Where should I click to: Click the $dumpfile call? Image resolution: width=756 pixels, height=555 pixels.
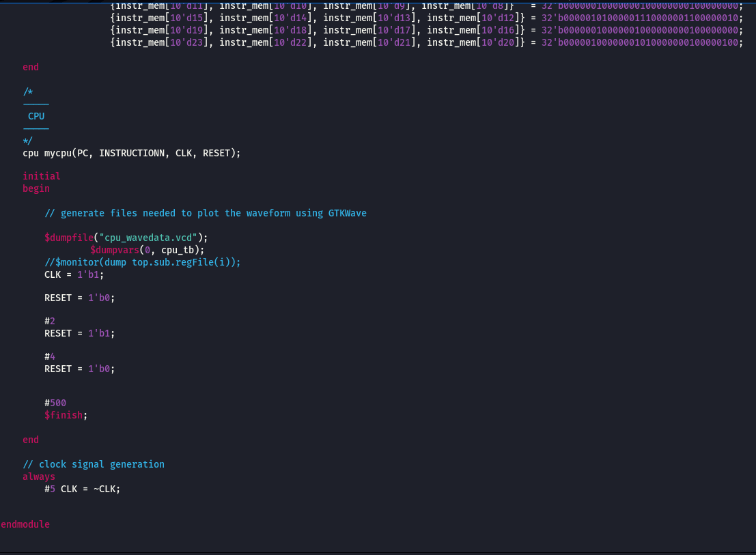click(69, 238)
